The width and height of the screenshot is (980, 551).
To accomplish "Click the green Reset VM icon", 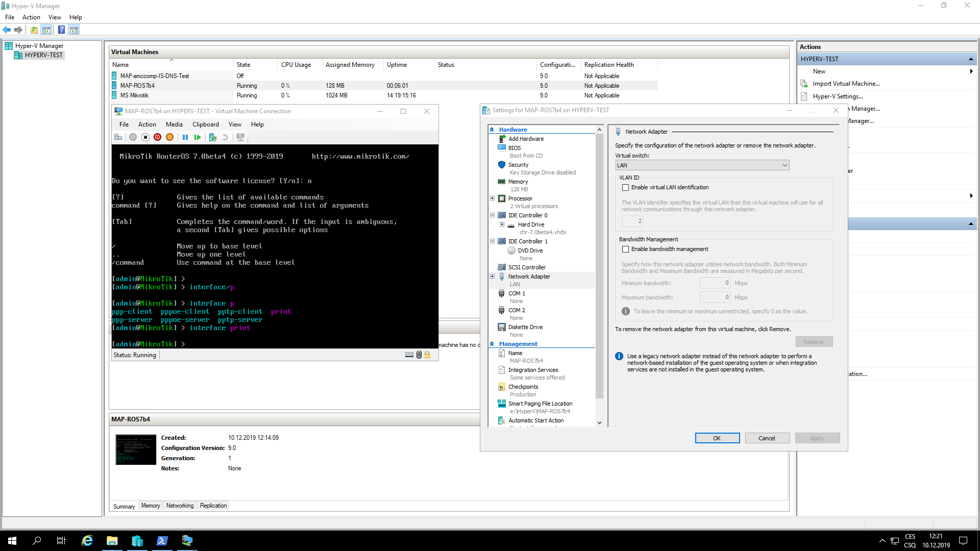I will point(198,137).
